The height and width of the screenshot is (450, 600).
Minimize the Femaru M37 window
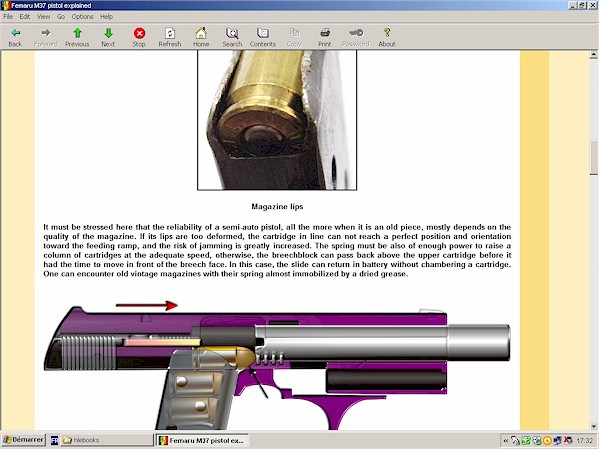click(x=573, y=5)
